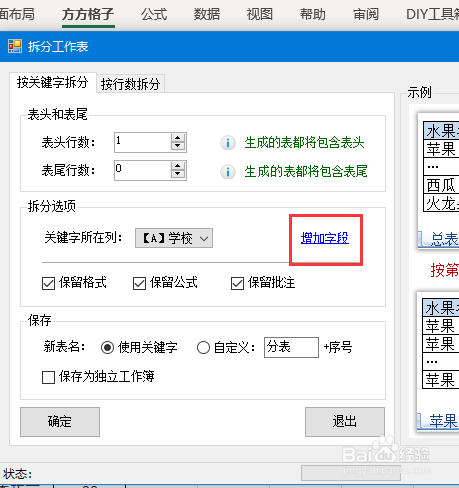The width and height of the screenshot is (459, 488).
Task: Open the 审阅 ribbon tab
Action: click(366, 14)
